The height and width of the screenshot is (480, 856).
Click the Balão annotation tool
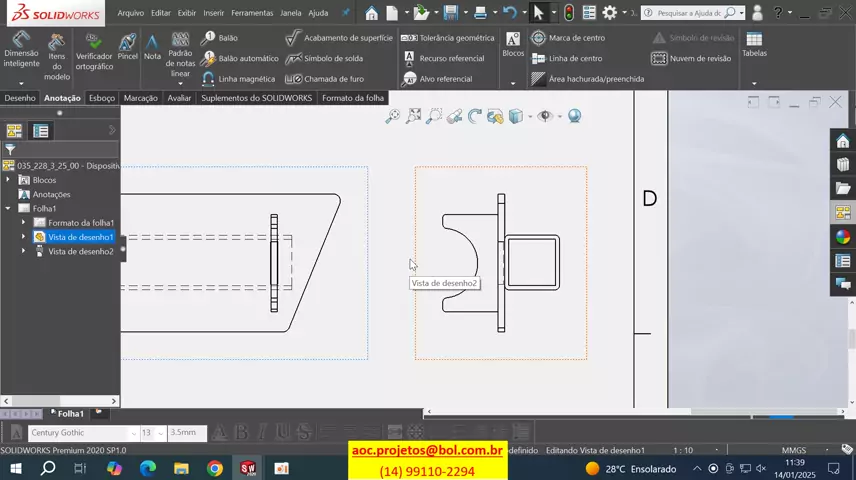click(220, 38)
